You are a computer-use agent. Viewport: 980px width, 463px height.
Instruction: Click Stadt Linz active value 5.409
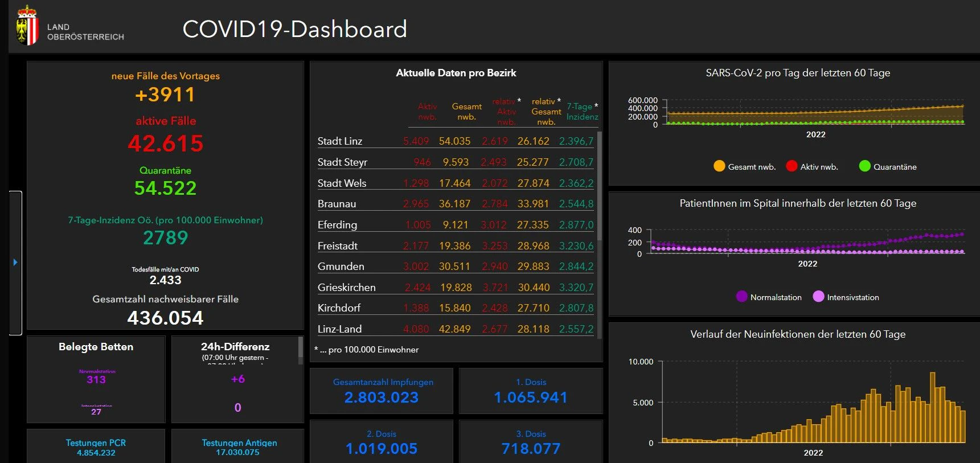tap(416, 141)
